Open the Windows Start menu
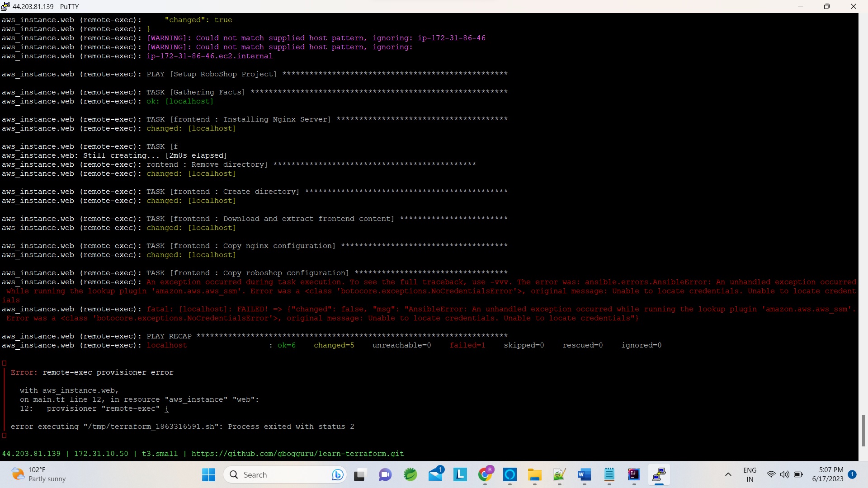The width and height of the screenshot is (868, 488). point(208,475)
